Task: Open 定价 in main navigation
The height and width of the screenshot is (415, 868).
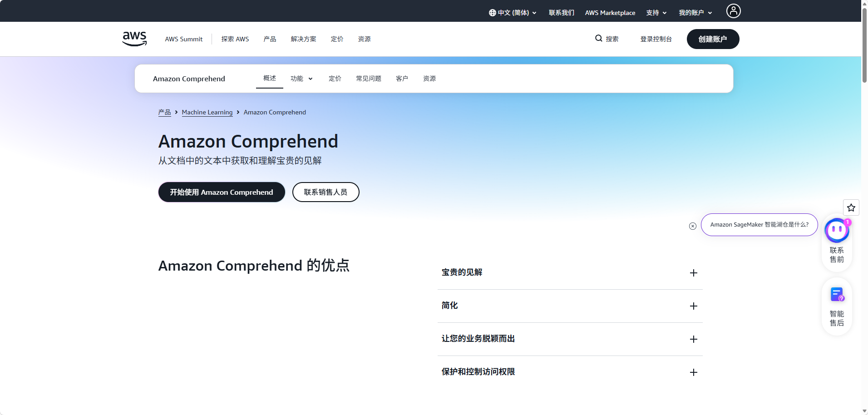Action: 337,39
